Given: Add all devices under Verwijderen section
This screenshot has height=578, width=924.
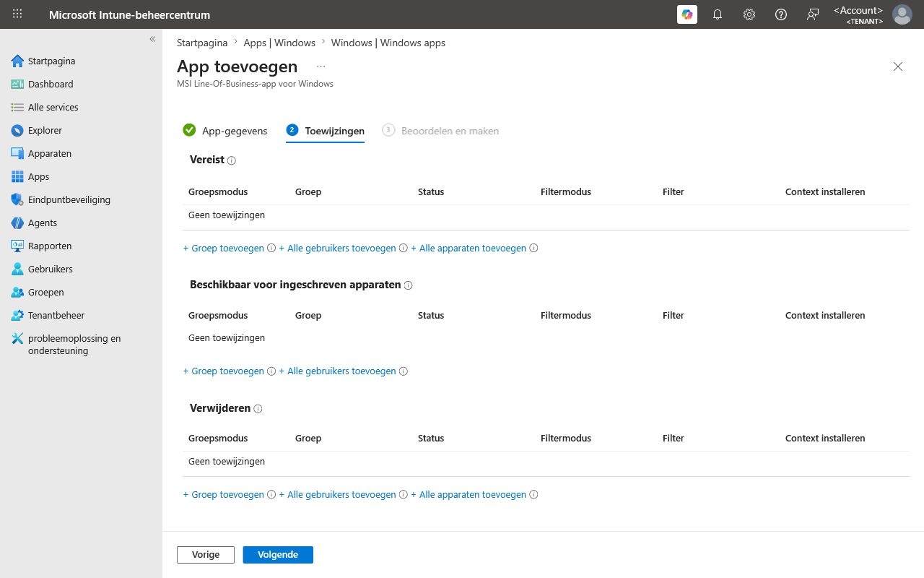Looking at the screenshot, I should coord(468,495).
